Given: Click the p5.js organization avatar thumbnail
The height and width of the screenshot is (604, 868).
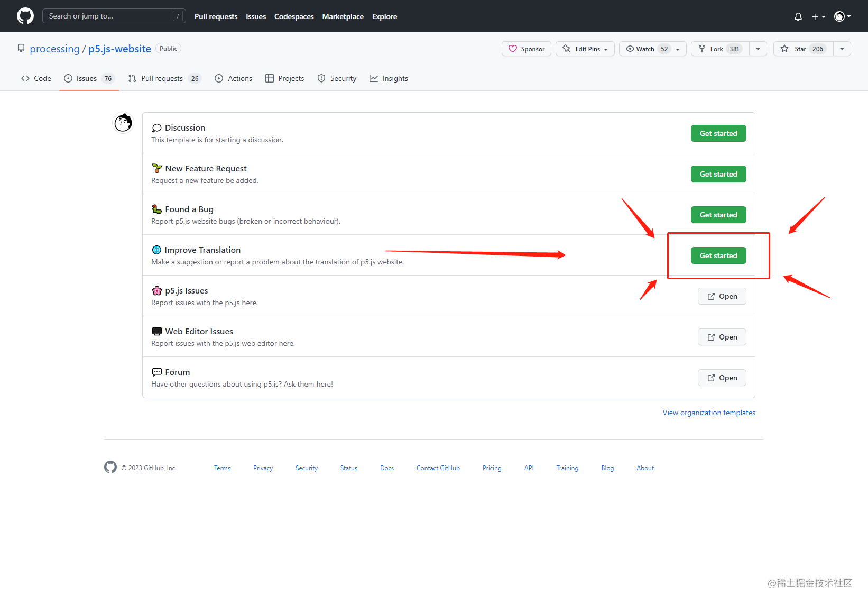Looking at the screenshot, I should (x=123, y=123).
